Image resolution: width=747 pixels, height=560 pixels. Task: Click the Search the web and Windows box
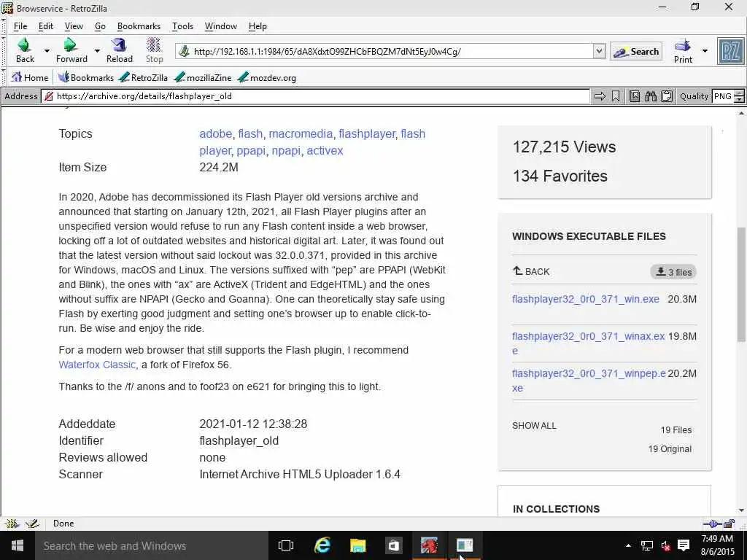click(152, 545)
